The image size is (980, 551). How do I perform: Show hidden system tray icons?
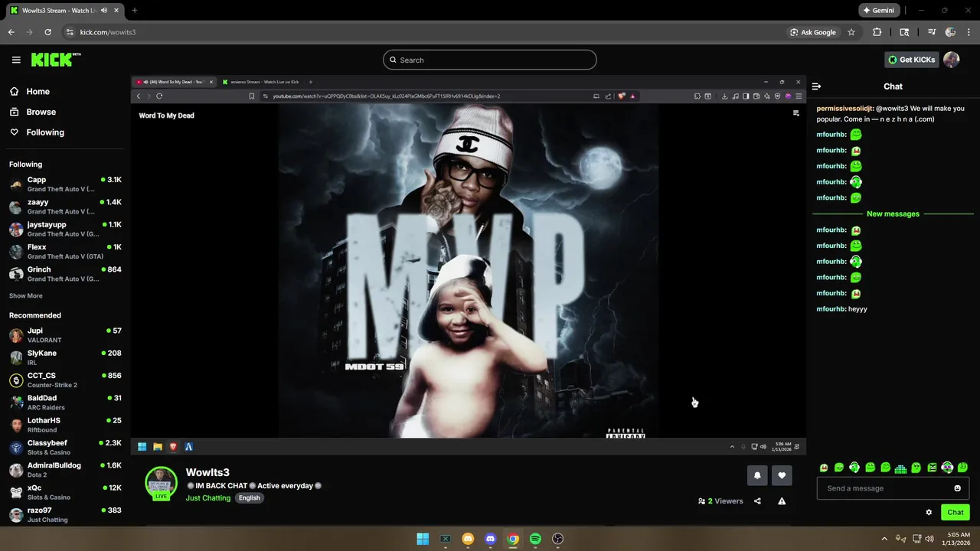point(884,539)
